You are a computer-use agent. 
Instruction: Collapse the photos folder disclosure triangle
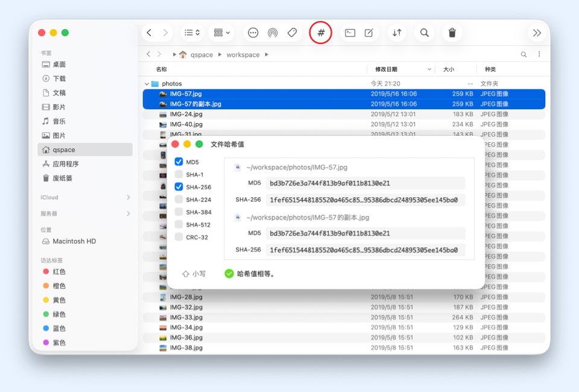point(147,84)
